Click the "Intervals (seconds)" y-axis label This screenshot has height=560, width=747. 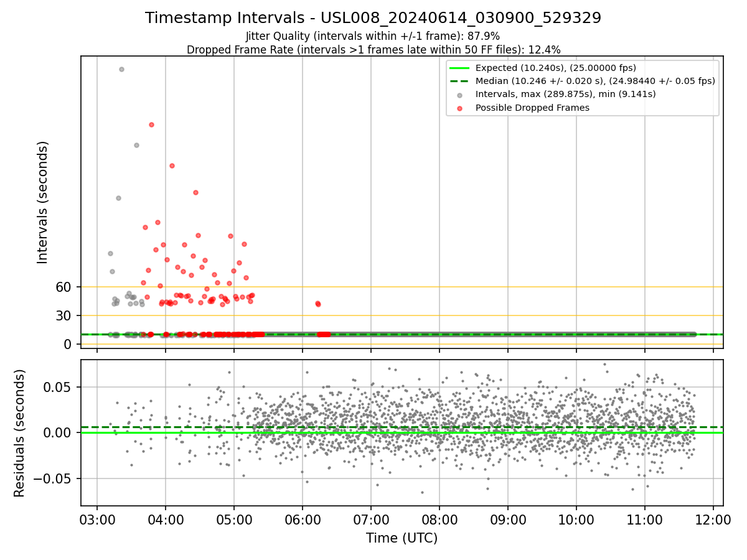42,202
